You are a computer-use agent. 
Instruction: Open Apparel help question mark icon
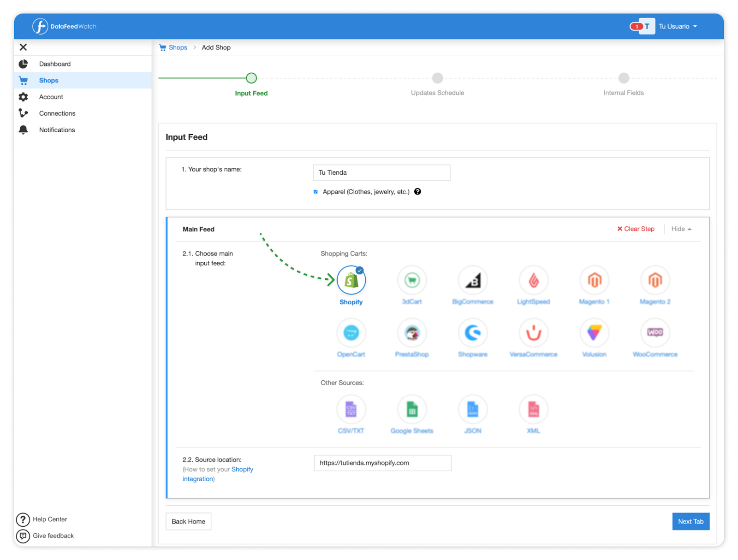pos(417,192)
